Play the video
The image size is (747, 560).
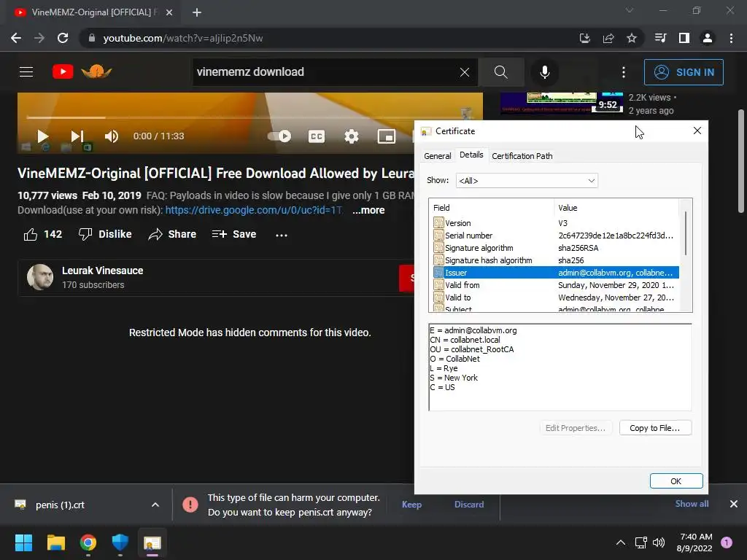coord(42,136)
